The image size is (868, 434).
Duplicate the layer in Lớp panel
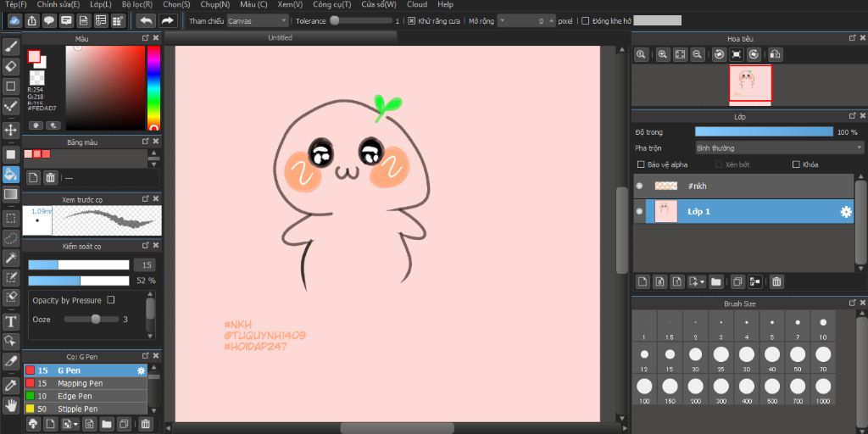tap(737, 281)
